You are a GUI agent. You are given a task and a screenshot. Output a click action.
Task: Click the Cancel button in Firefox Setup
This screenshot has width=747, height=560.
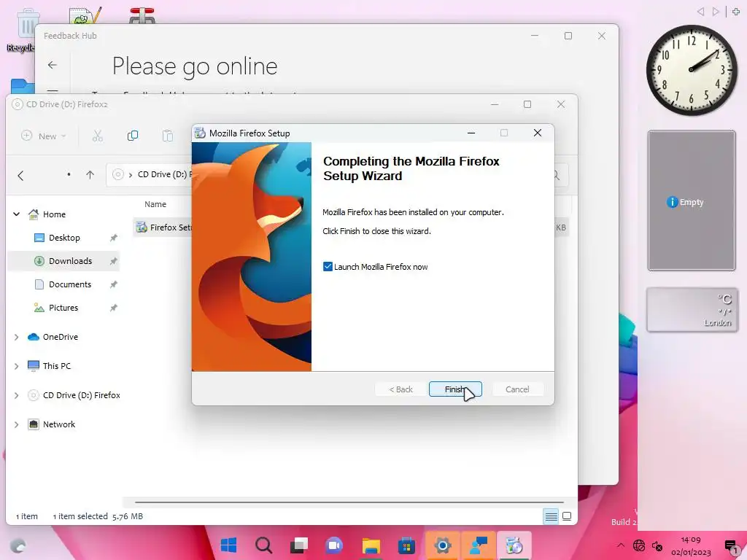pos(517,389)
